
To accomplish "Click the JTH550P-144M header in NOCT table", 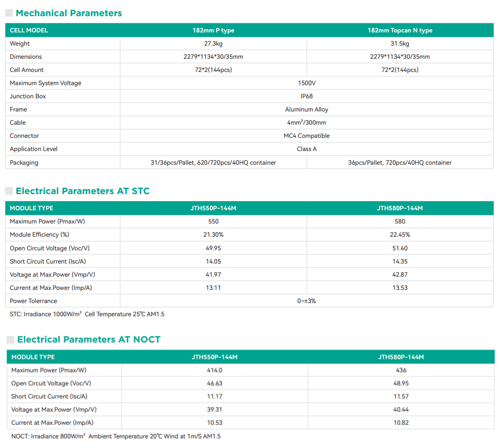I will pos(215,357).
